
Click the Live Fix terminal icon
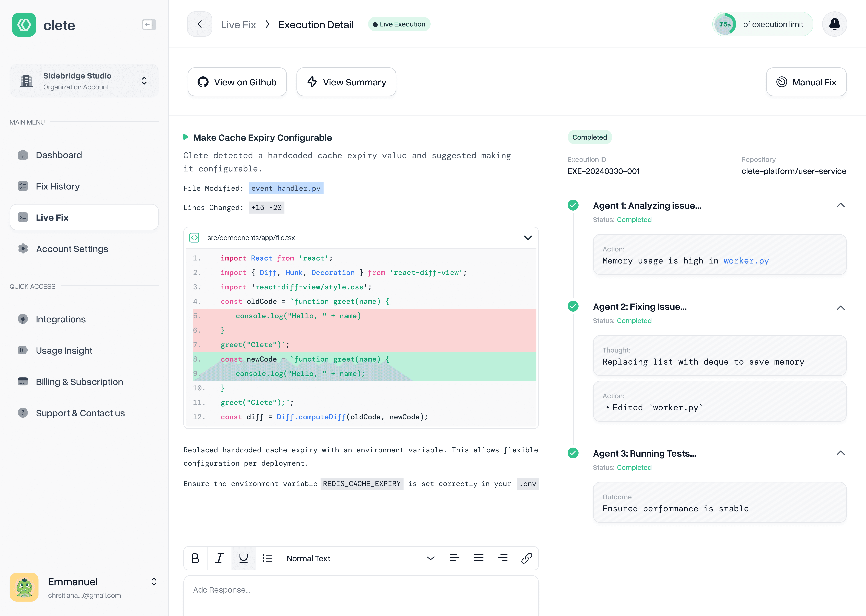23,217
